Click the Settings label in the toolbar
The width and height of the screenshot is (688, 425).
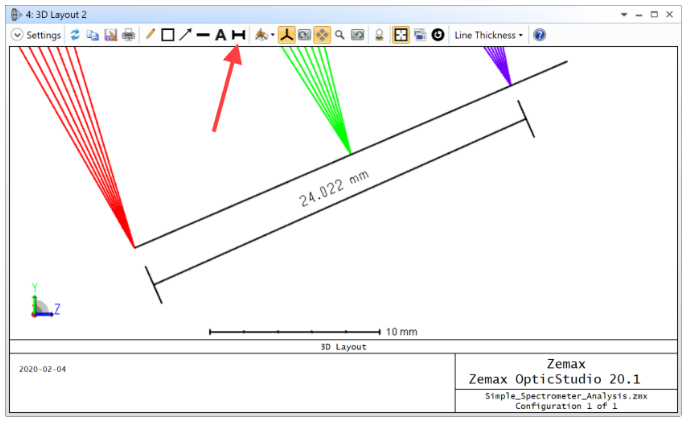click(x=43, y=35)
